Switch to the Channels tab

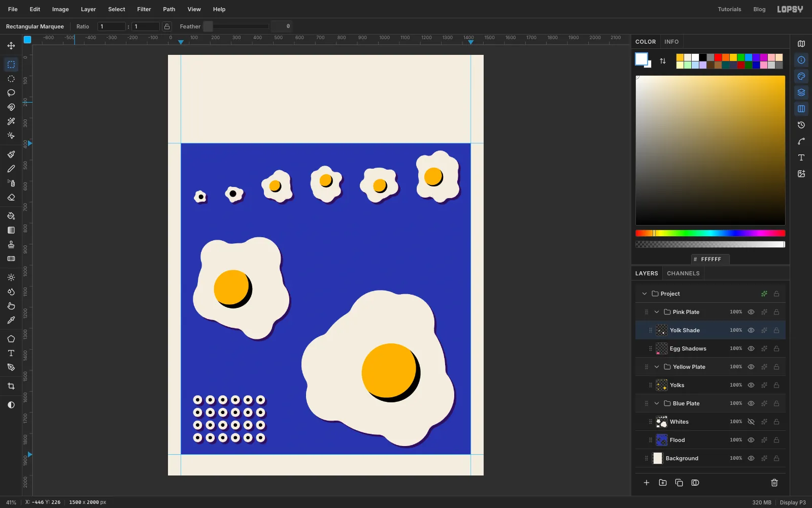[683, 273]
